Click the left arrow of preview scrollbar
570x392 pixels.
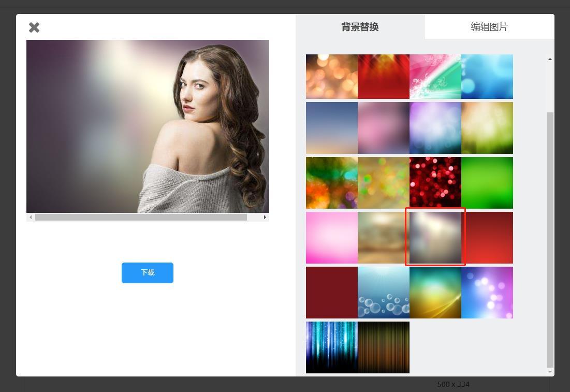click(x=31, y=217)
